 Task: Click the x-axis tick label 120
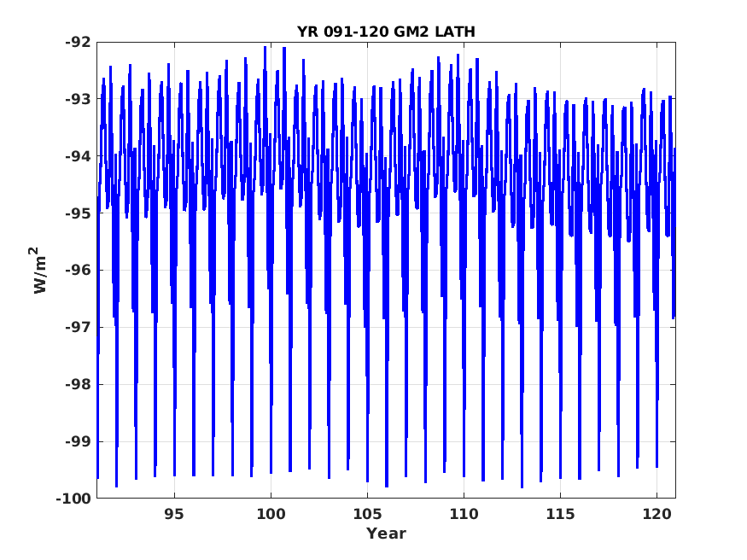click(657, 514)
